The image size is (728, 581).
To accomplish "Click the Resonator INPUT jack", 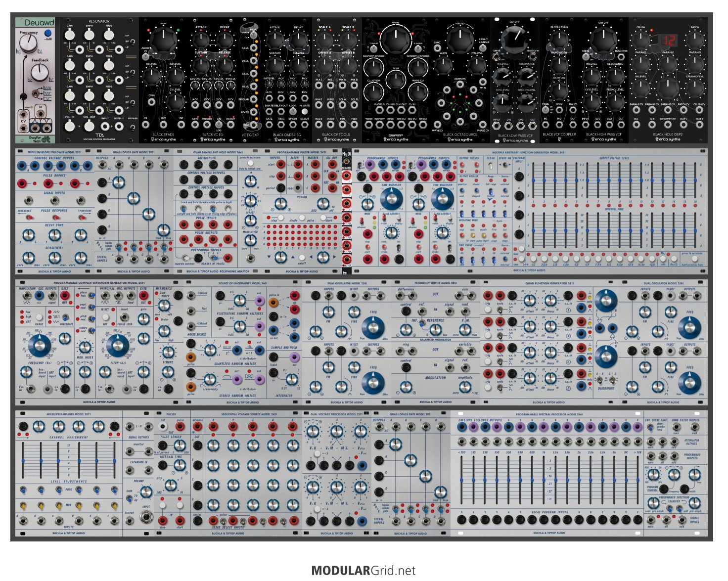I will click(105, 127).
